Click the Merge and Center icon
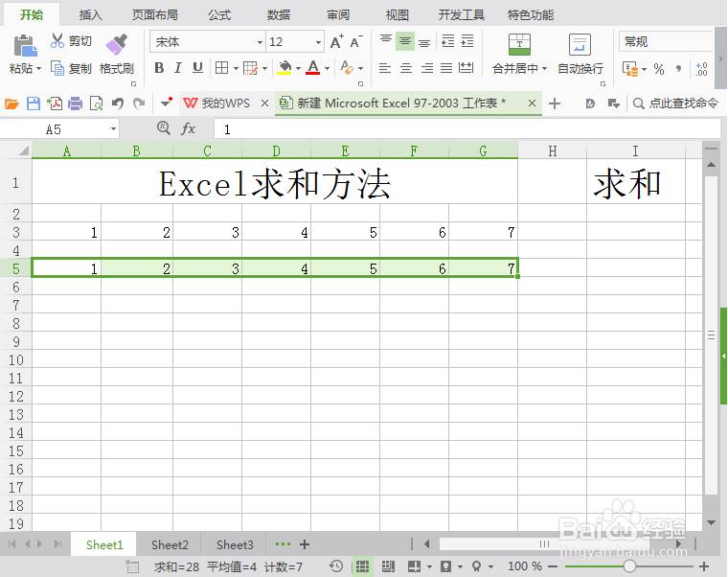Image resolution: width=728 pixels, height=577 pixels. [519, 45]
